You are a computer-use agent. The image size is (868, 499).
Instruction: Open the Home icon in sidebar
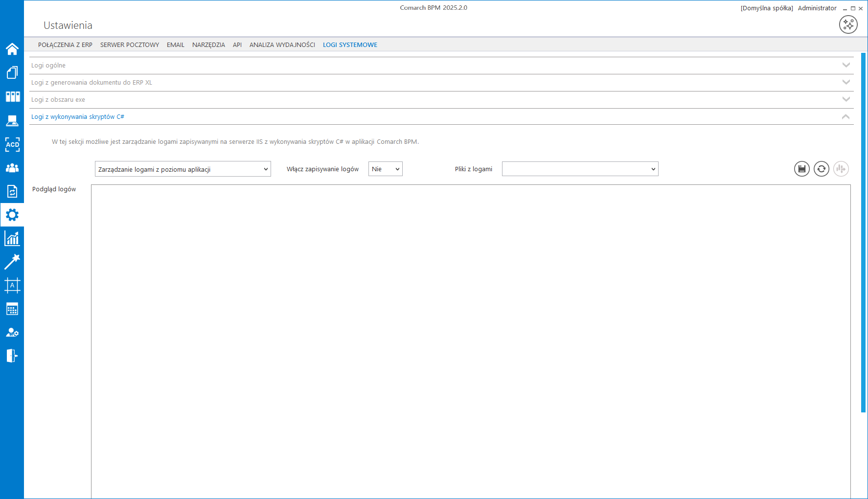point(12,49)
